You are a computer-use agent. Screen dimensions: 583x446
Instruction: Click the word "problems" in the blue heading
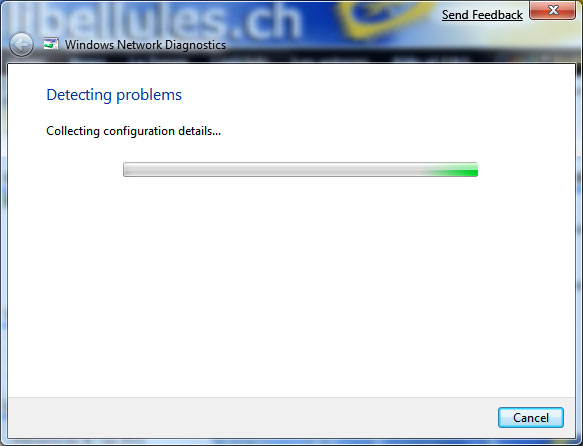pos(149,96)
